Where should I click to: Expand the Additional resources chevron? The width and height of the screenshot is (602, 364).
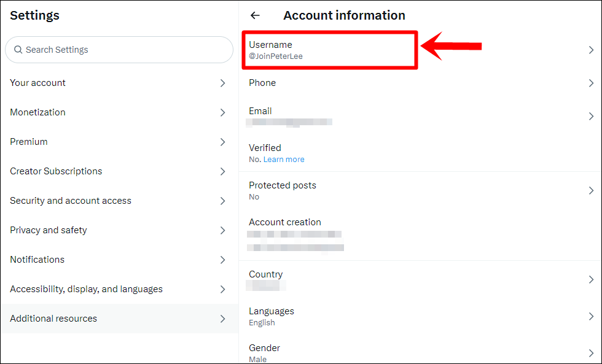pos(222,318)
